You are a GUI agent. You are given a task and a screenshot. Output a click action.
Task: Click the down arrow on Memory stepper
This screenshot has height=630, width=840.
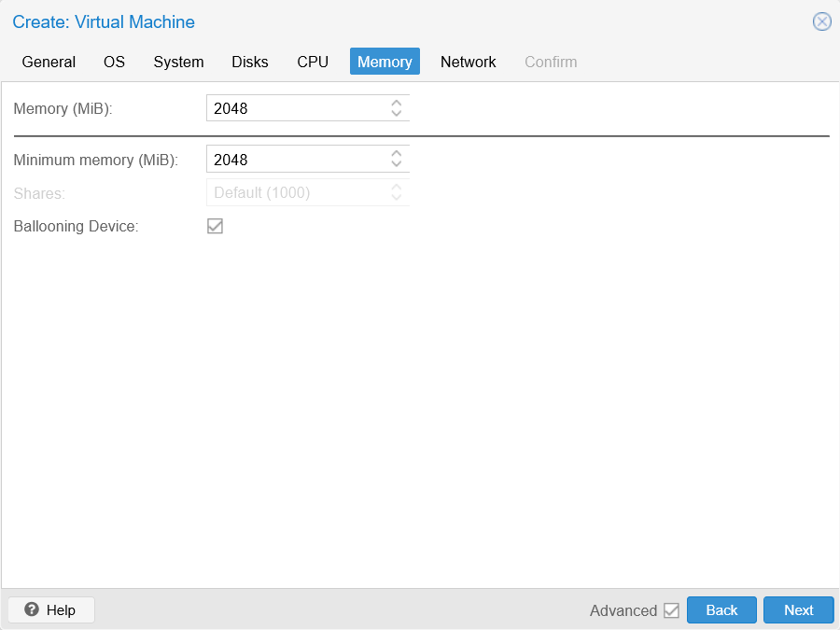pos(396,112)
